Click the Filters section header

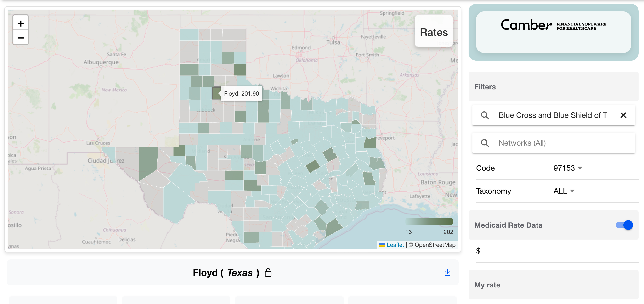pos(553,87)
